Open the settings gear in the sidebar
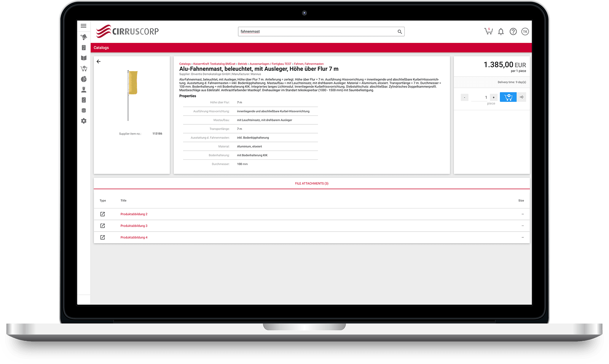609x364 pixels. (84, 121)
